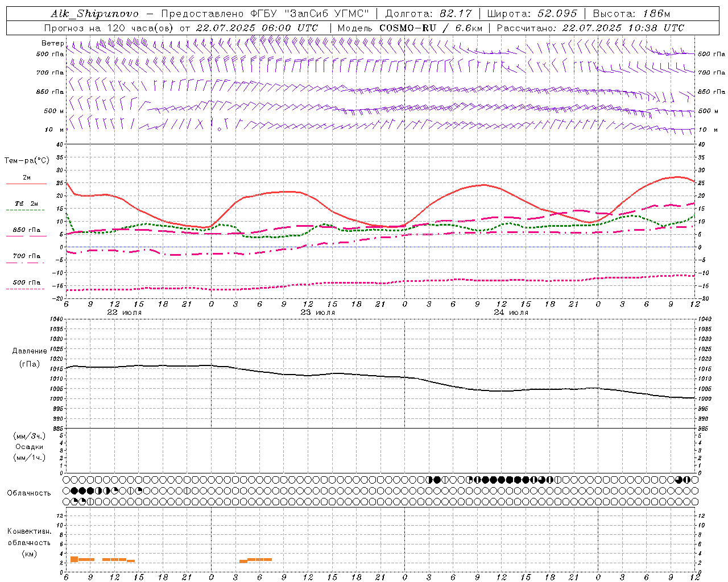This screenshot has width=728, height=582.
Task: Click the (гПа) pressure unit label
Action: tap(30, 364)
